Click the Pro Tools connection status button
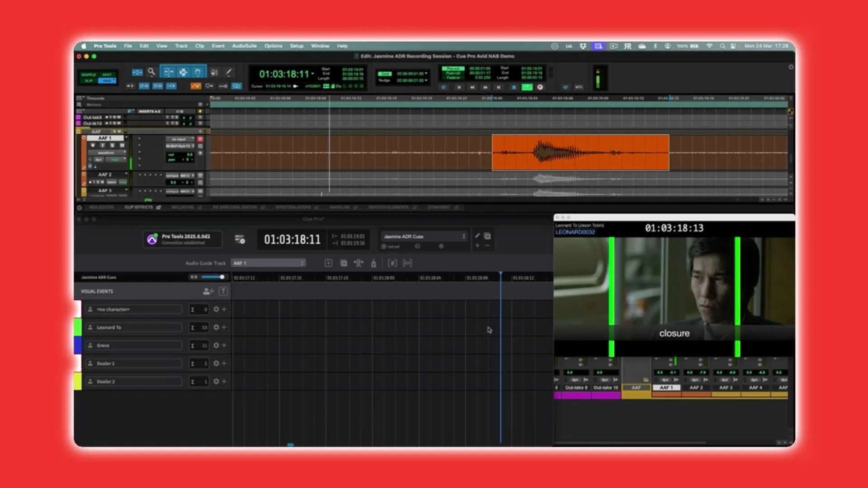Screen dimensions: 868x488 point(183,239)
